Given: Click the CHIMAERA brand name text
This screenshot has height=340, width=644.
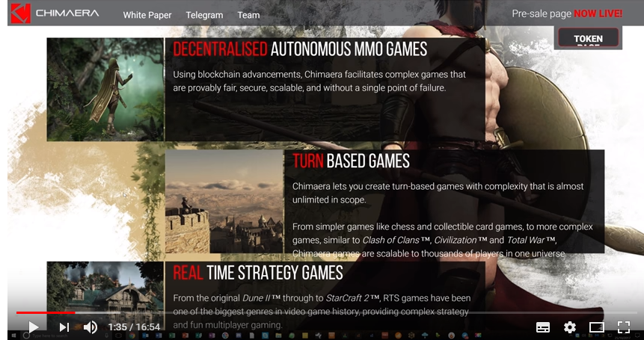Looking at the screenshot, I should tap(67, 13).
